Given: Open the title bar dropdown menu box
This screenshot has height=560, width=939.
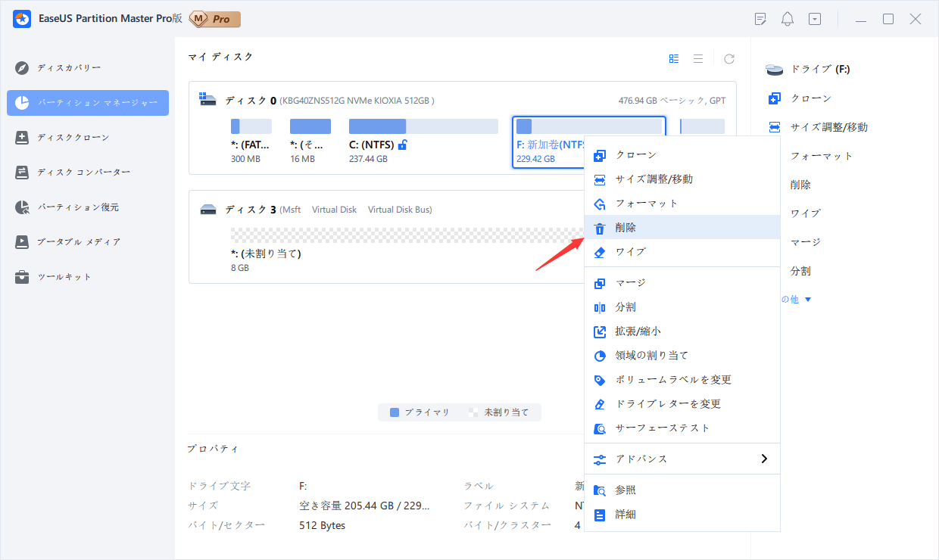Looking at the screenshot, I should 815,19.
